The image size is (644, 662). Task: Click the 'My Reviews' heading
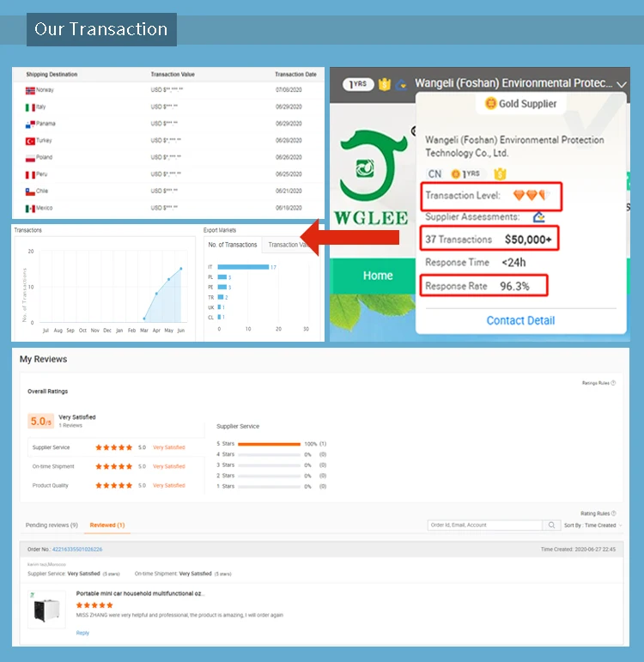click(x=43, y=359)
